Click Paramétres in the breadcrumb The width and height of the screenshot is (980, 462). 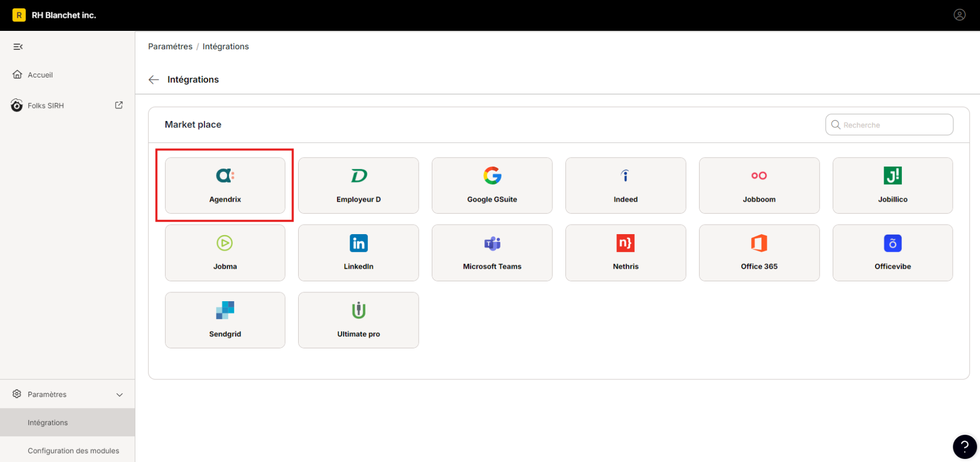coord(170,47)
